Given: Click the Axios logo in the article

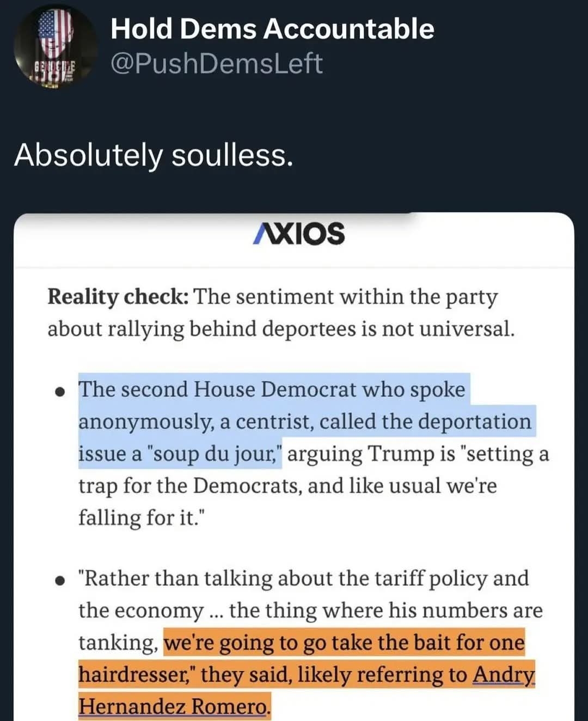Looking at the screenshot, I should click(x=299, y=234).
